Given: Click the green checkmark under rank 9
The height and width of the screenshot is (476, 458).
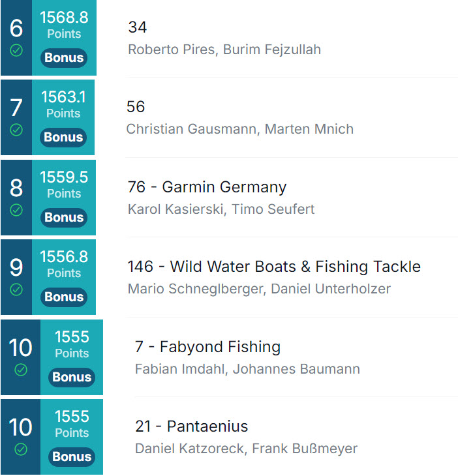Looking at the screenshot, I should click(x=16, y=290).
